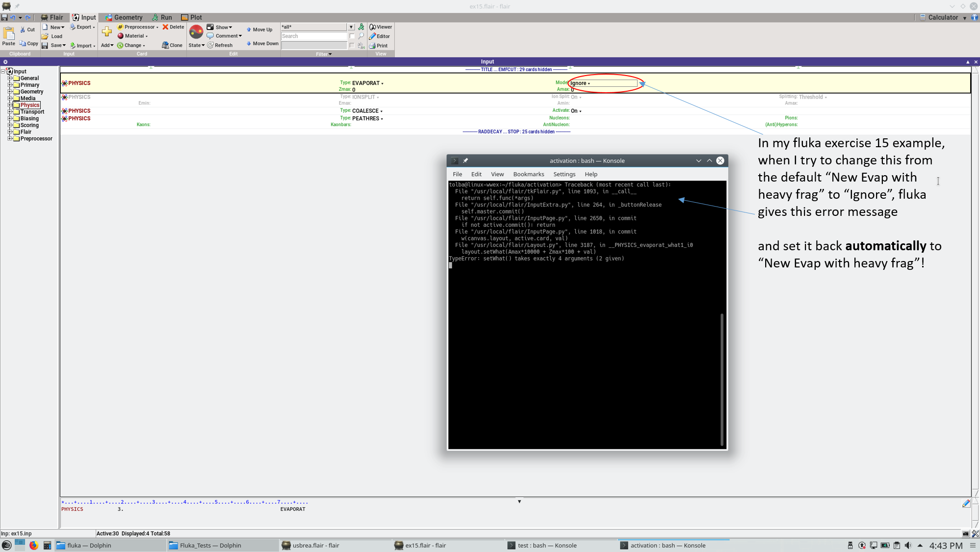This screenshot has width=980, height=552.
Task: Open the Material dropdown
Action: pyautogui.click(x=132, y=36)
